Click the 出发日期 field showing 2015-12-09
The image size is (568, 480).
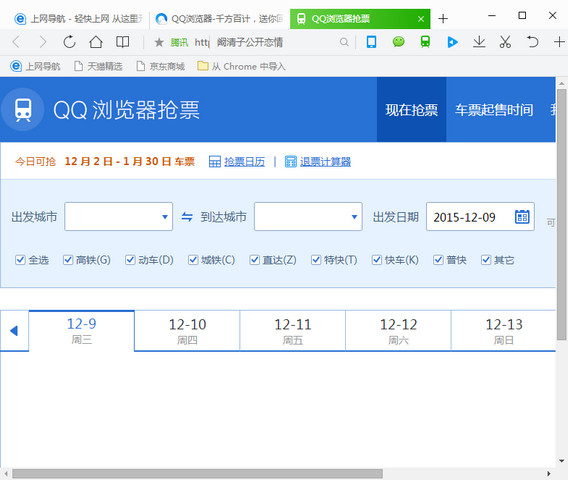480,217
